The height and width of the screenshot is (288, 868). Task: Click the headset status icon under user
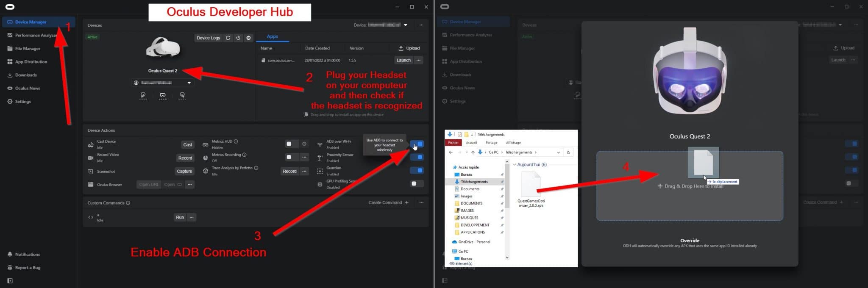pyautogui.click(x=163, y=95)
